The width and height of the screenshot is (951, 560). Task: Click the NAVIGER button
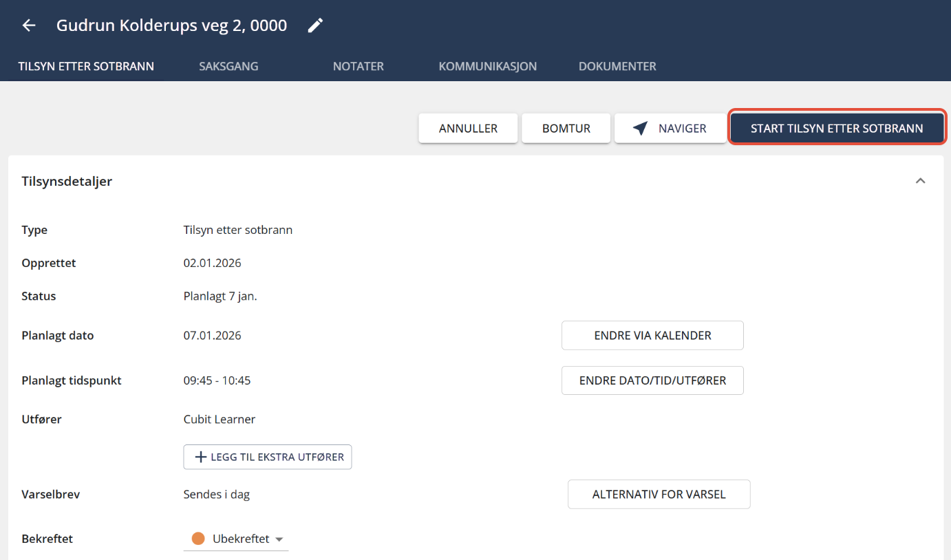click(670, 128)
